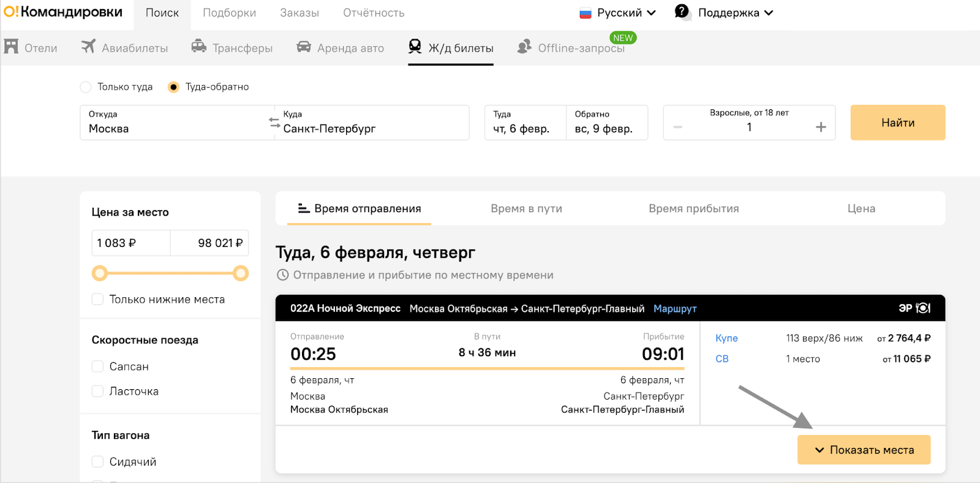Screen dimensions: 980x483
Task: Open the Маршрут route link
Action: (x=675, y=308)
